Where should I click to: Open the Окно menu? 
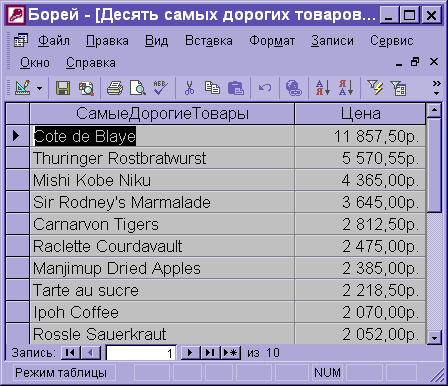35,63
